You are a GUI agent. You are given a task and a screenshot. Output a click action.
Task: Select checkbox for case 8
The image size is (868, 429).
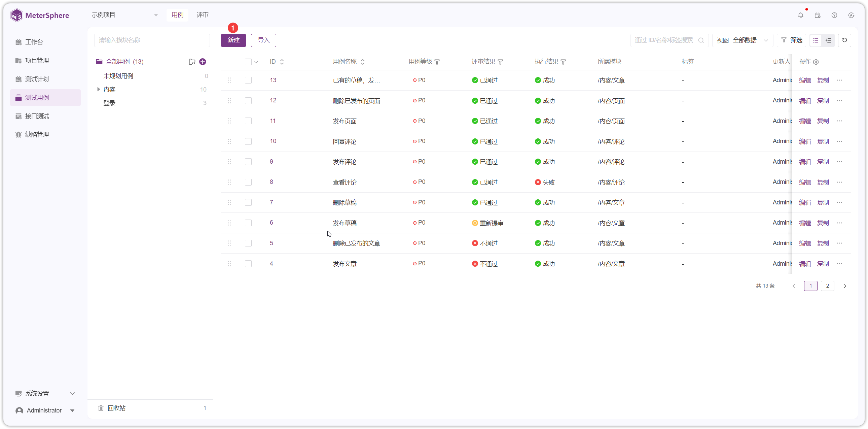248,182
